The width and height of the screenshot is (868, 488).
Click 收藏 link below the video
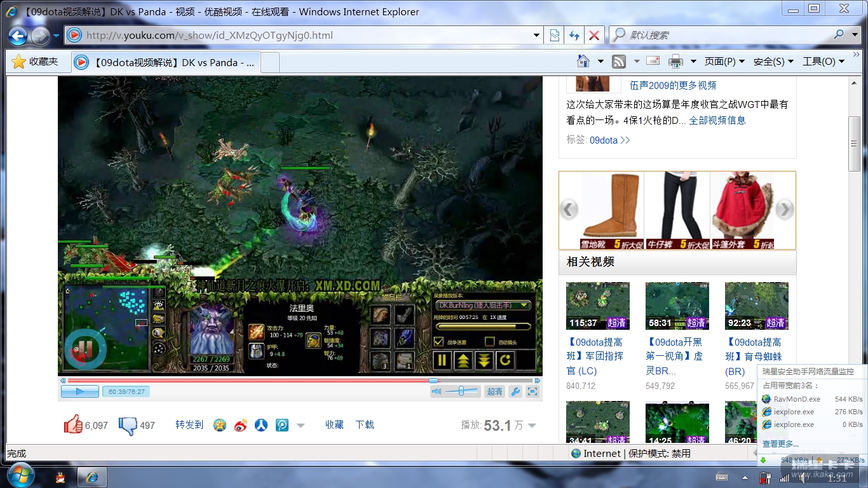[334, 425]
